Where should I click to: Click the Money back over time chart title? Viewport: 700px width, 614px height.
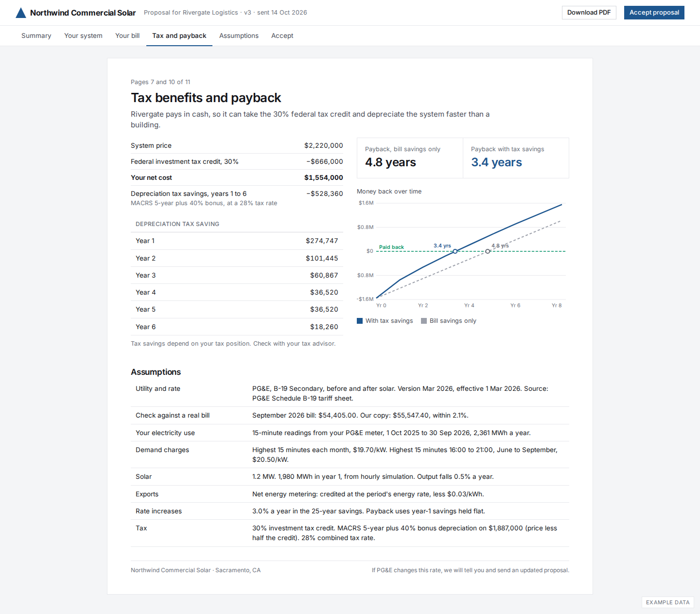[389, 192]
